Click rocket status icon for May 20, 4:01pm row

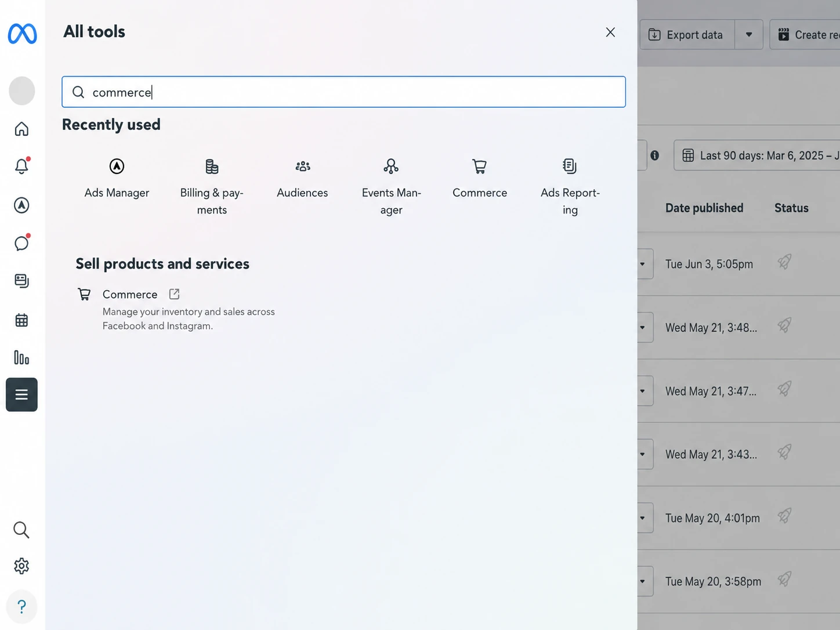pos(784,516)
